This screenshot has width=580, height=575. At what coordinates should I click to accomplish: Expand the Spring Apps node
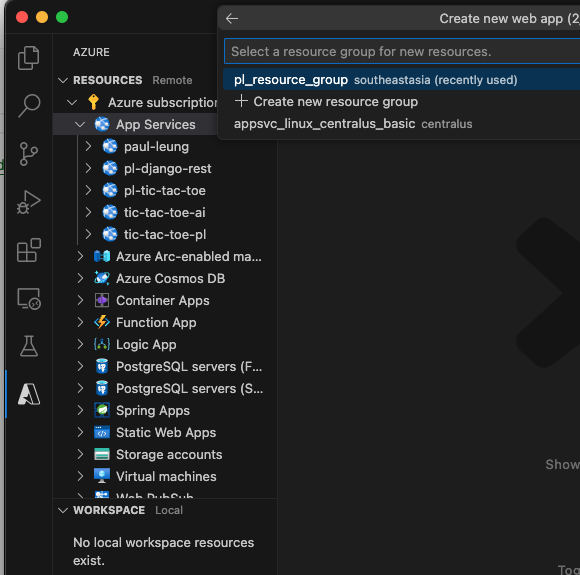click(80, 410)
